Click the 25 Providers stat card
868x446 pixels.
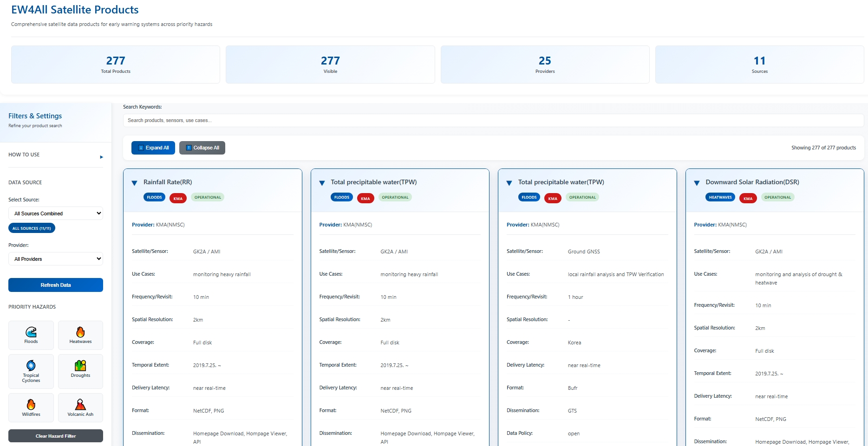(x=545, y=65)
